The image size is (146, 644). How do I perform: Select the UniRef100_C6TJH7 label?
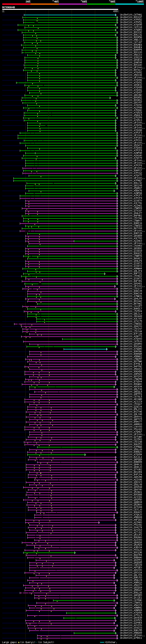click(131, 42)
